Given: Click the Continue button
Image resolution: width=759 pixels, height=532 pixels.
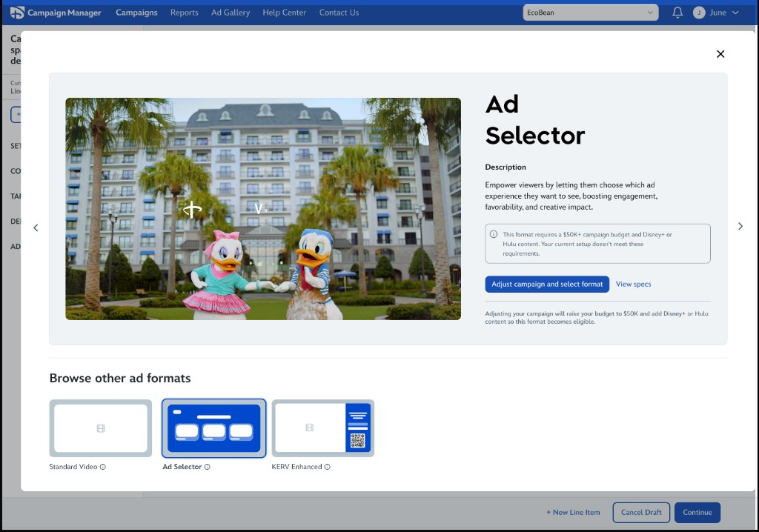Looking at the screenshot, I should pyautogui.click(x=697, y=512).
